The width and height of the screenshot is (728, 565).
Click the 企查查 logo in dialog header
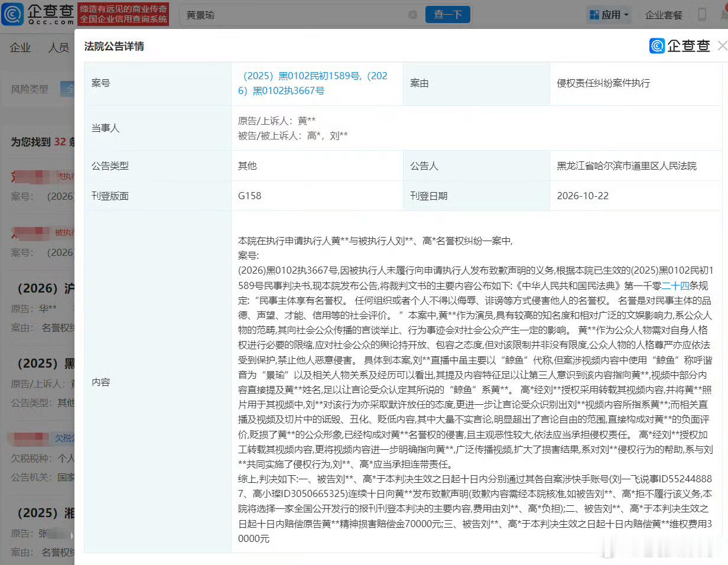point(680,46)
